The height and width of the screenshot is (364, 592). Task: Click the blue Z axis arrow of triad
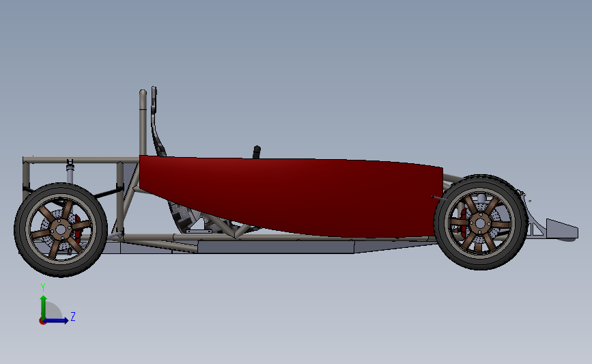(x=56, y=320)
